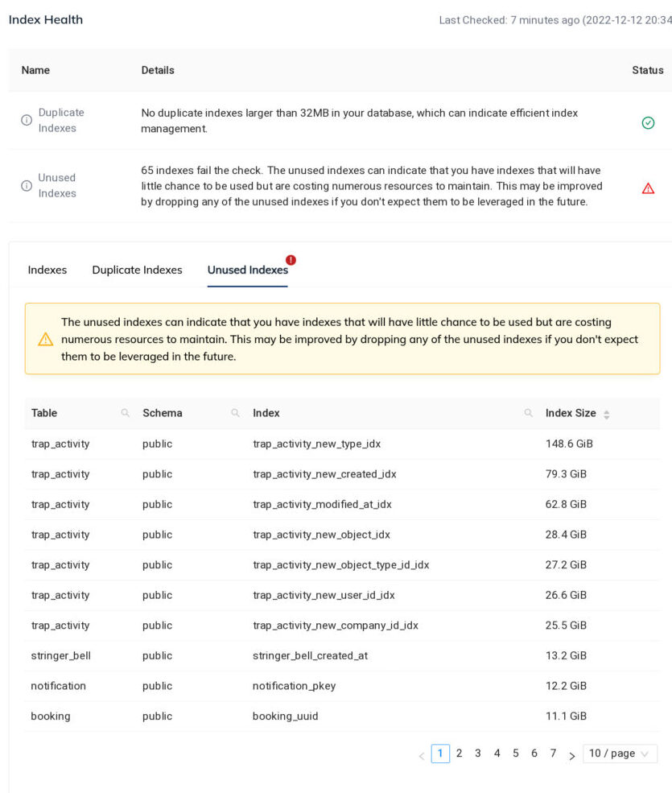Click Unused Indexes name in health table
The image size is (672, 793).
coord(57,186)
